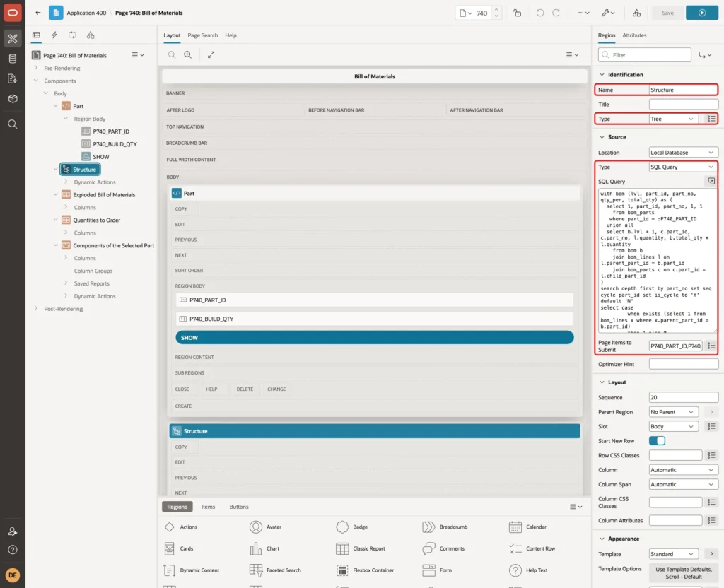Zoom in the layout view

point(188,54)
